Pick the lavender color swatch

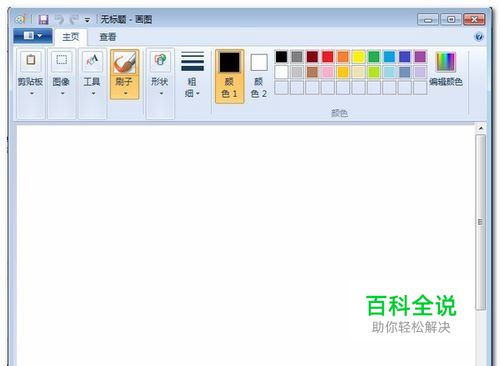[x=420, y=72]
